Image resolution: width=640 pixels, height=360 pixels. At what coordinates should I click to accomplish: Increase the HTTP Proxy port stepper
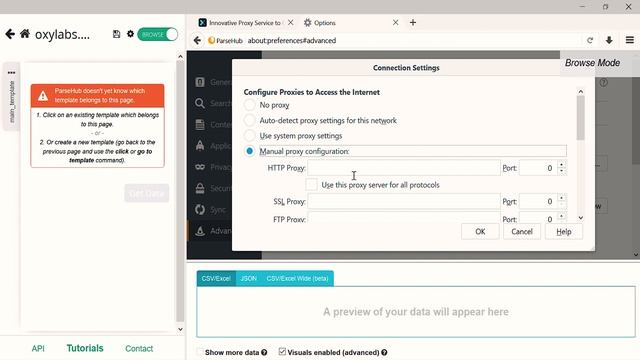pyautogui.click(x=562, y=164)
